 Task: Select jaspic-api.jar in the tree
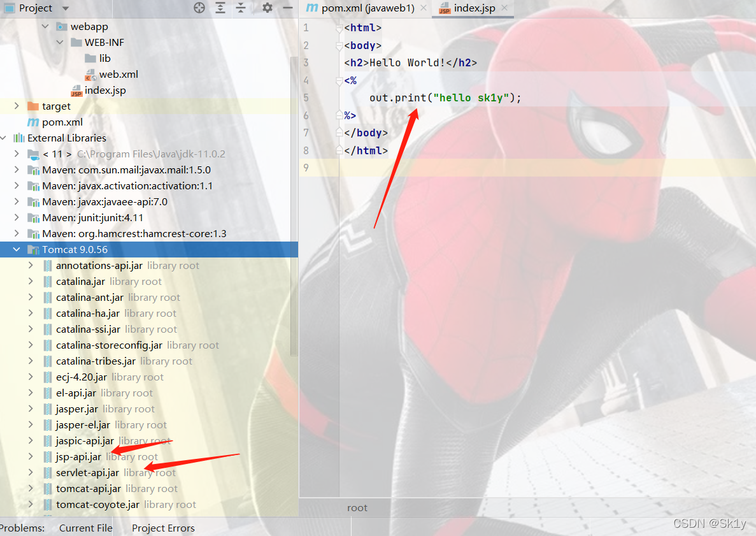pyautogui.click(x=85, y=440)
